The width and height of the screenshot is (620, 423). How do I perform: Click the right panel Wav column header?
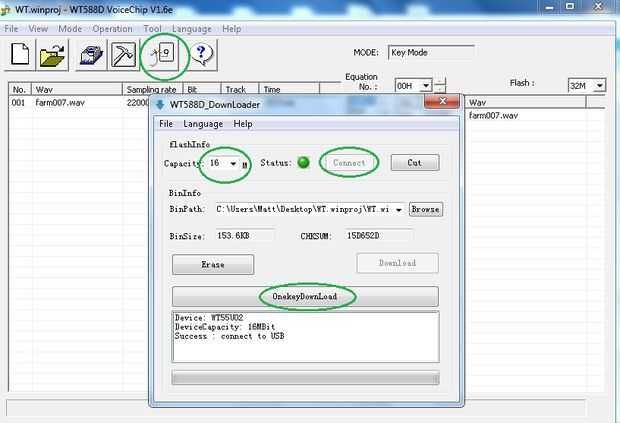coord(525,102)
